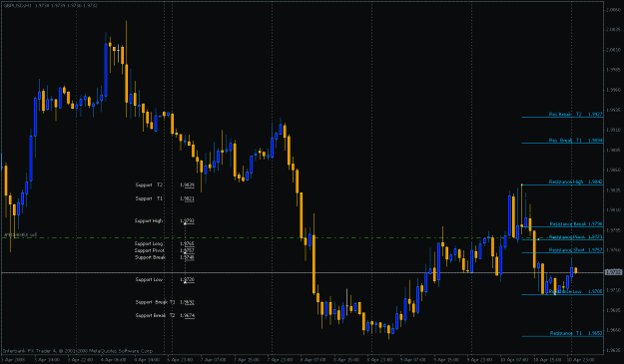
Task: Click the '3 Apr 14:00' time axis label
Action: [47, 360]
